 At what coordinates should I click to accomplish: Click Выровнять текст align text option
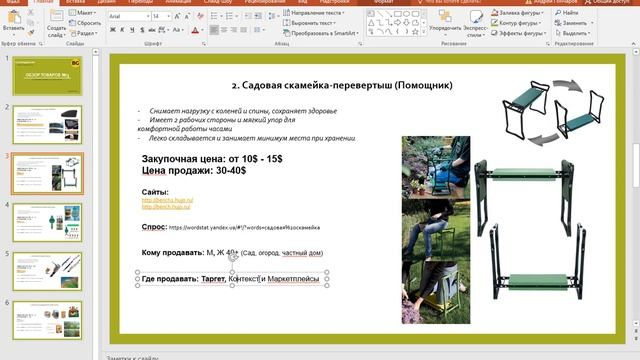[309, 23]
